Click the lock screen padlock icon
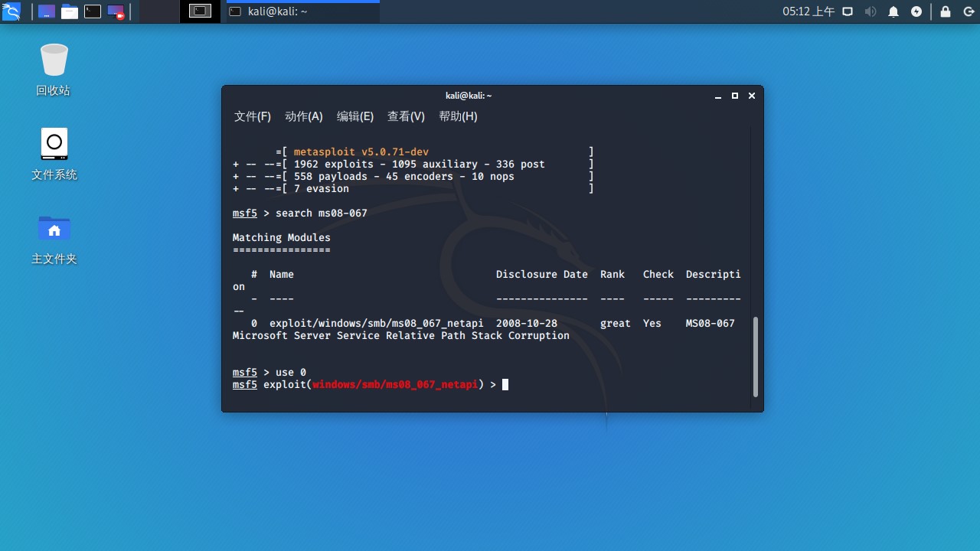Screen dimensions: 980x551 946,11
